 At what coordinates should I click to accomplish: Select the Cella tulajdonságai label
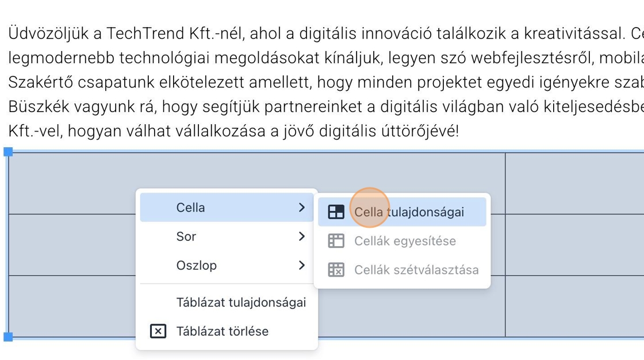(409, 212)
